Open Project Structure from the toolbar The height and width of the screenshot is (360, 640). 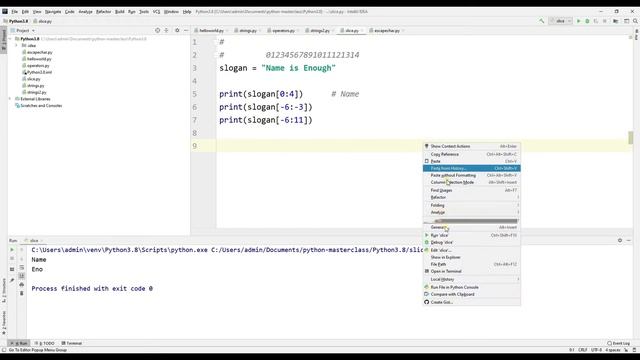616,21
